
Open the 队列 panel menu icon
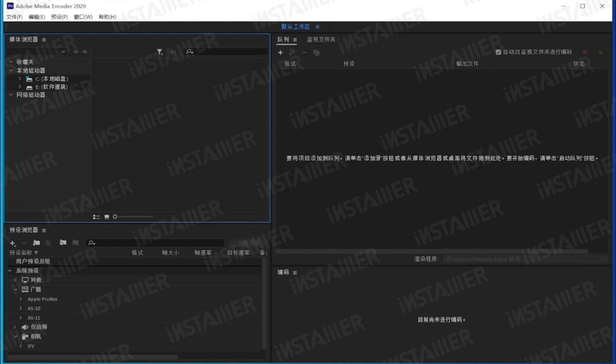[295, 40]
